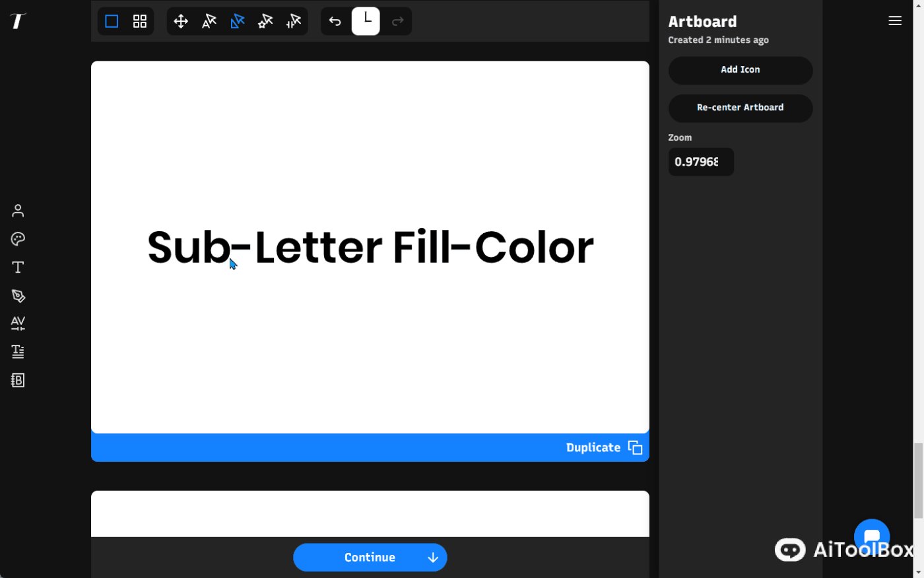Open the letter spacing panel in sidebar
Screen dimensions: 924x578
click(17, 323)
